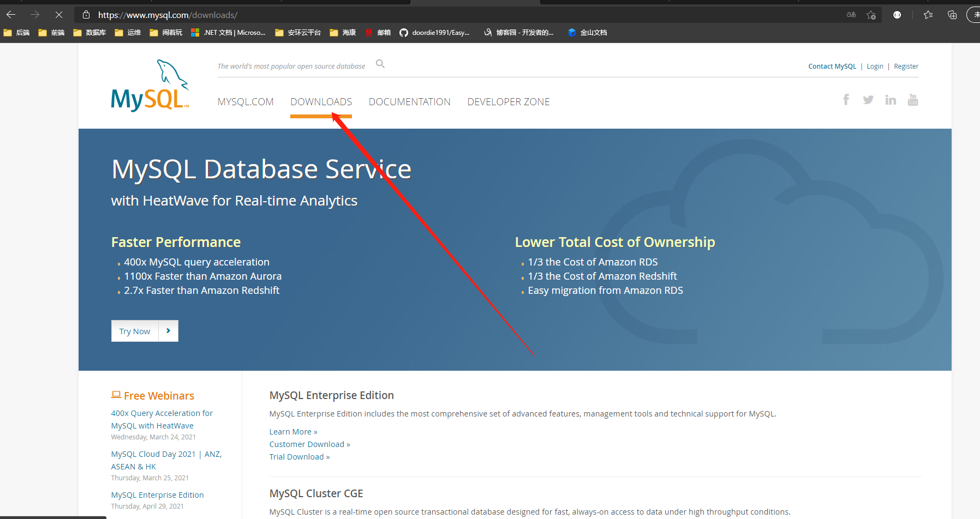Click the MySQL Cluster CGE heading

pos(316,493)
